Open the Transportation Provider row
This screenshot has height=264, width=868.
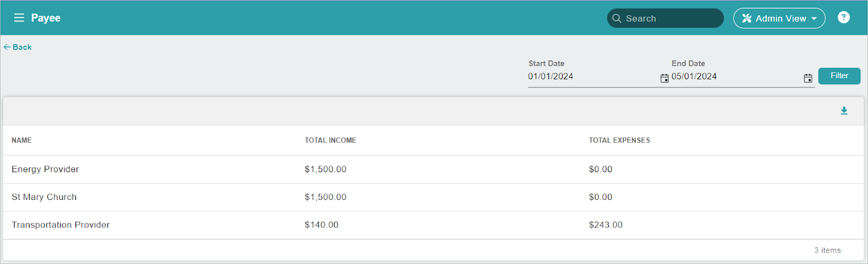61,225
